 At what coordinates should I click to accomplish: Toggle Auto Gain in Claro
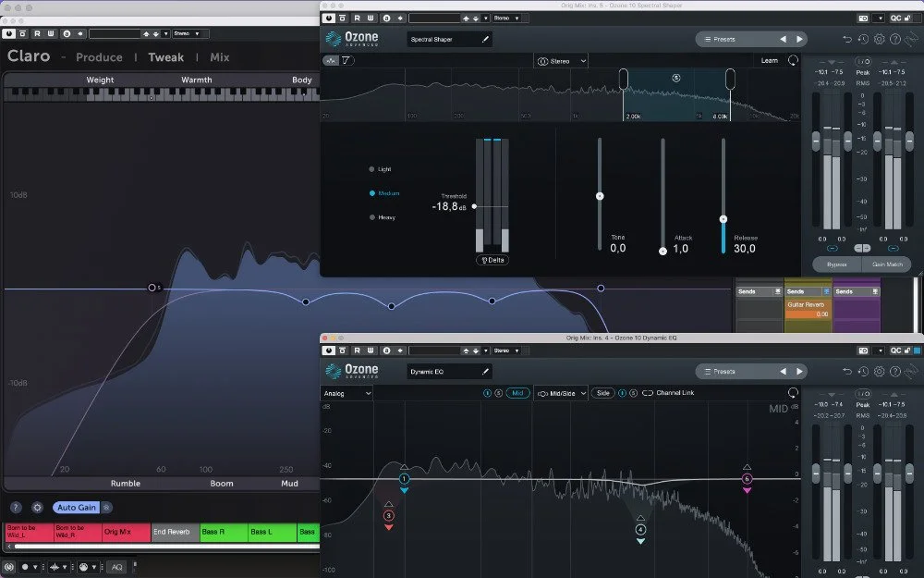[x=77, y=507]
